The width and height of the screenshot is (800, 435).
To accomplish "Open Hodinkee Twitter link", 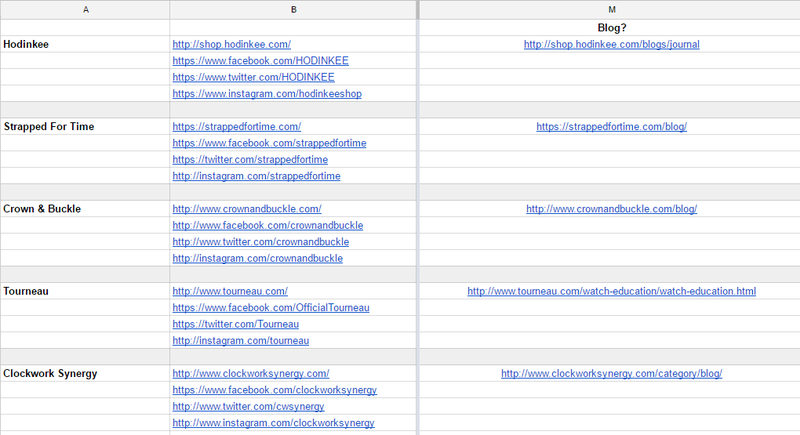I will point(253,77).
